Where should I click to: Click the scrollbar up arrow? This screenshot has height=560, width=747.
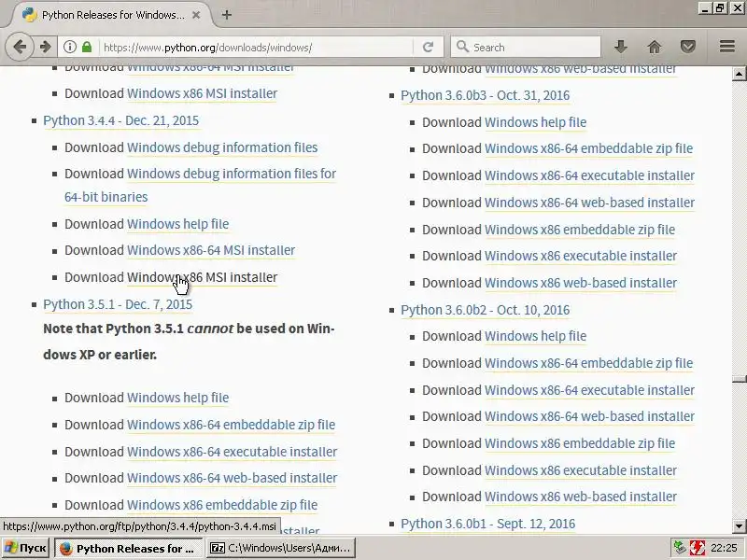point(739,74)
